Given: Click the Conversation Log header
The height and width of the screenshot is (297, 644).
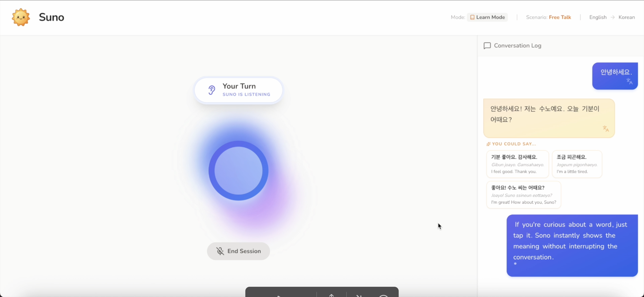Looking at the screenshot, I should (517, 46).
